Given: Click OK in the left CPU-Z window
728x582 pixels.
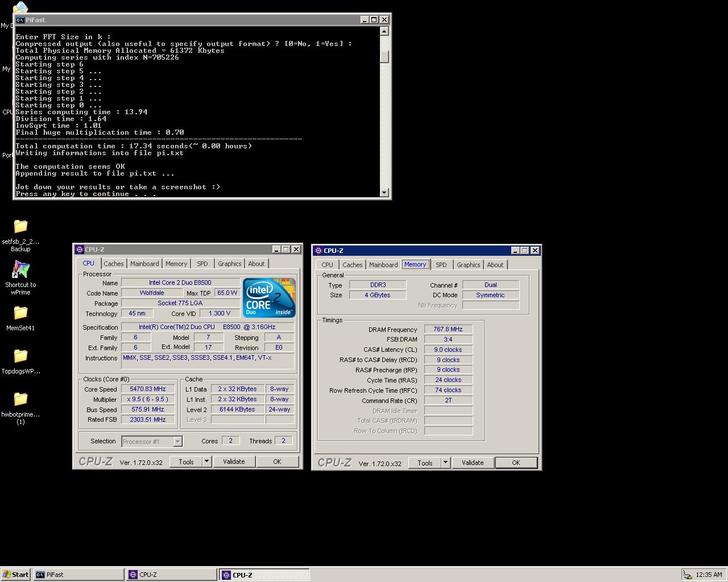Looking at the screenshot, I should point(277,462).
